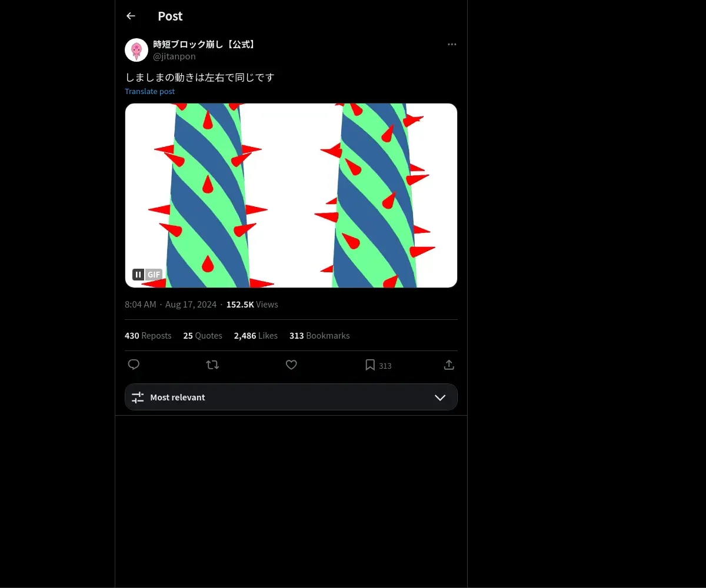Click the @jitanpon handle
This screenshot has height=588, width=706.
coord(174,56)
